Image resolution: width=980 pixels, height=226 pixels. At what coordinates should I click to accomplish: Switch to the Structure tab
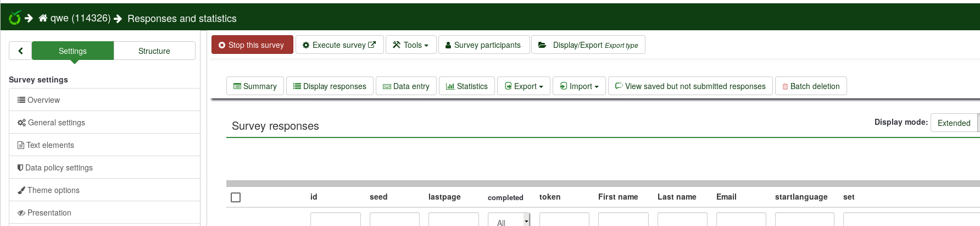tap(154, 51)
